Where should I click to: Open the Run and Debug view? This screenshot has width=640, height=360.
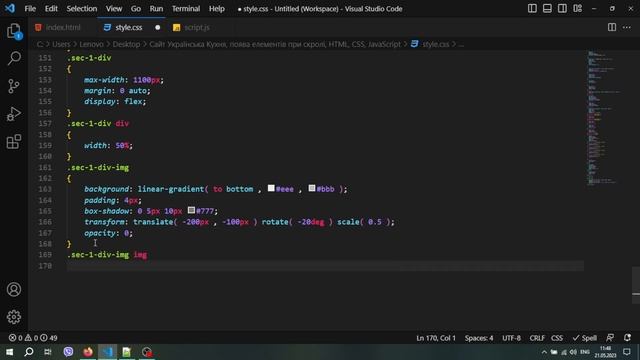click(14, 114)
